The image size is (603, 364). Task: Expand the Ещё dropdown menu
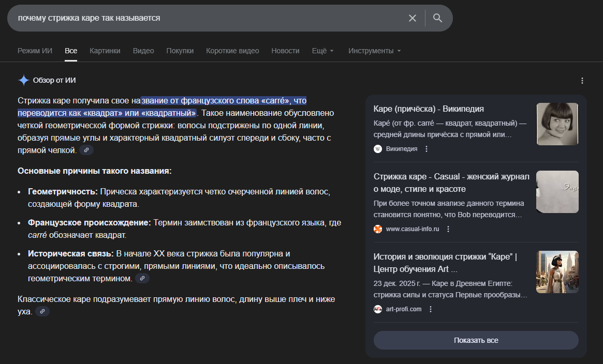(x=322, y=51)
